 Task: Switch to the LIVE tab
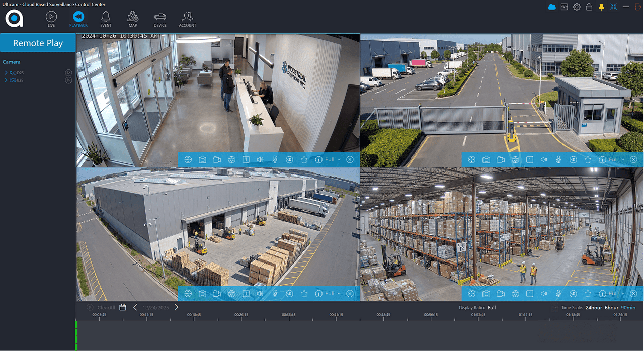pyautogui.click(x=51, y=19)
